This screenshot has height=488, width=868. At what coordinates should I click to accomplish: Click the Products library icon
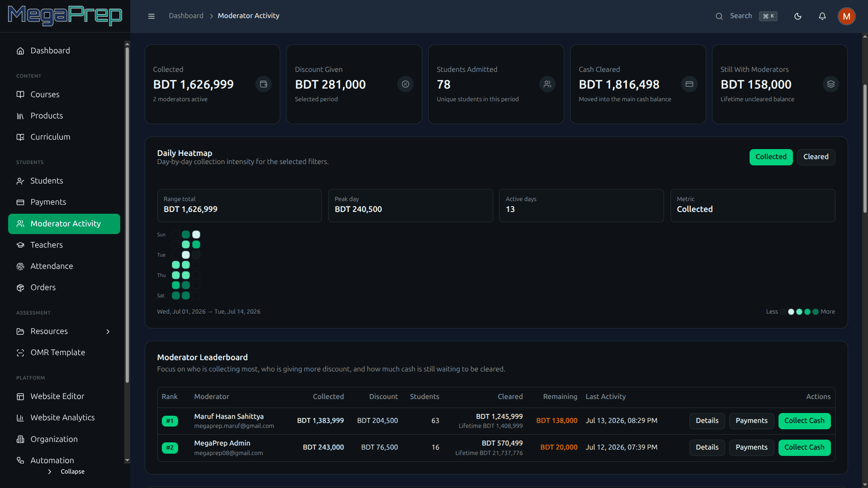tap(20, 116)
